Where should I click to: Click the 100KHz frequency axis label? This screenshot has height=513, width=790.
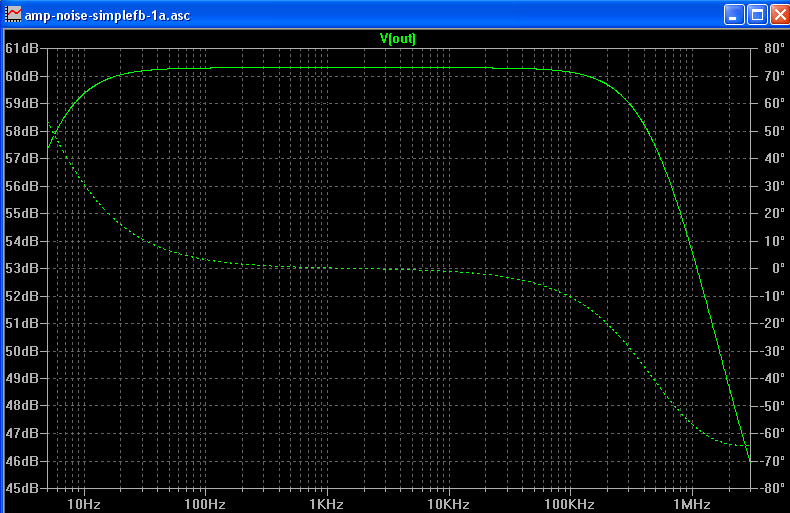(x=569, y=504)
